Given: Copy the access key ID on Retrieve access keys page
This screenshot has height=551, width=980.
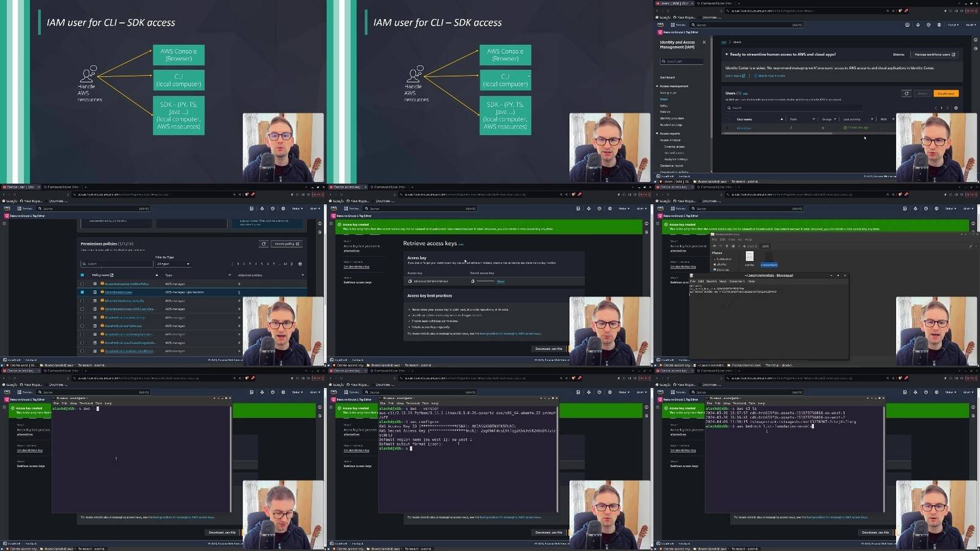Looking at the screenshot, I should (x=410, y=281).
